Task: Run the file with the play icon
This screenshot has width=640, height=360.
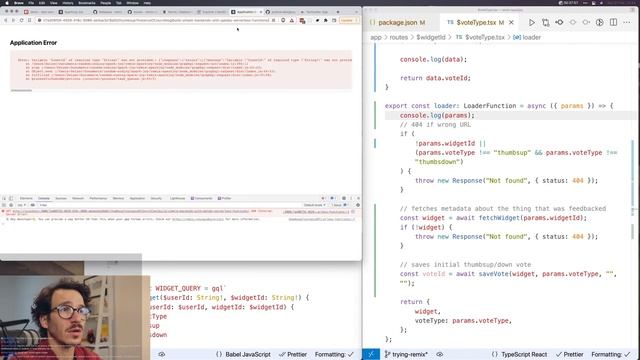Action: (531, 23)
